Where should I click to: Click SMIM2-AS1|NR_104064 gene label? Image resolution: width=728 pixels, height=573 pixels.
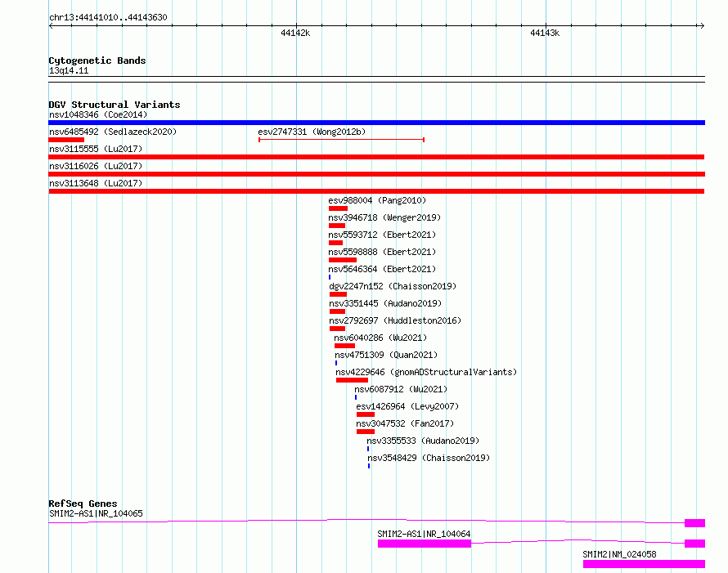pyautogui.click(x=424, y=534)
